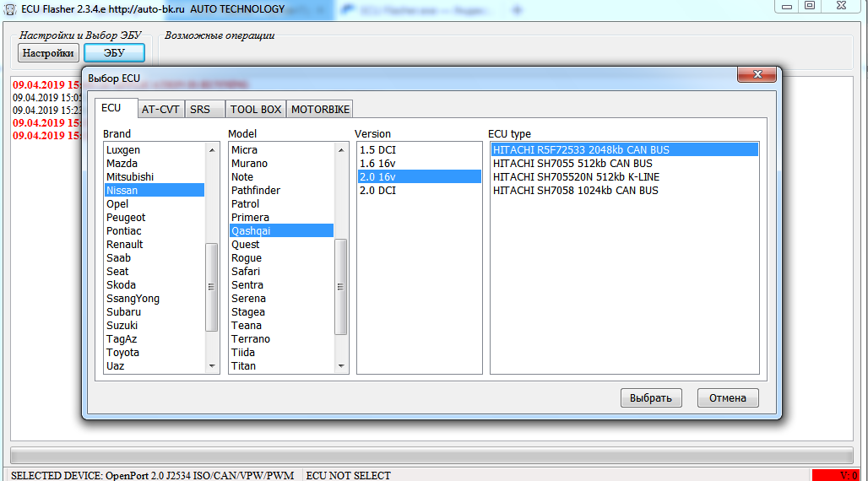Screen dimensions: 868x481
Task: Select Quest model
Action: pos(281,244)
